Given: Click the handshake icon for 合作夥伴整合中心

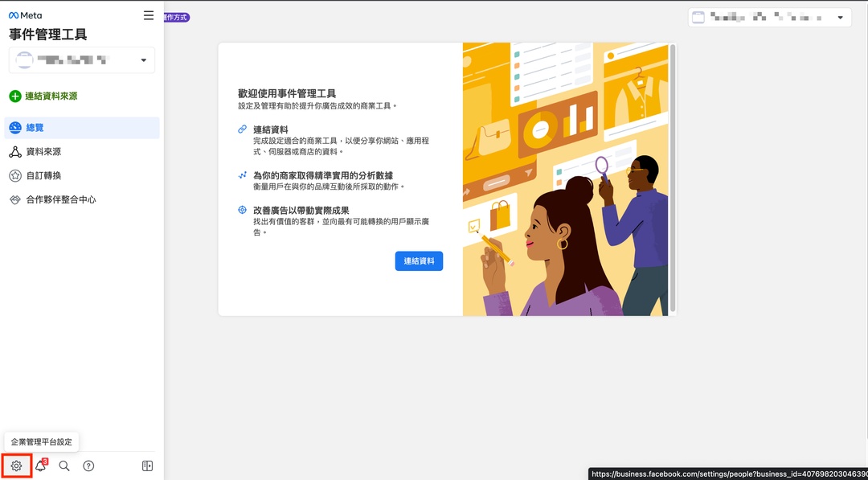Looking at the screenshot, I should pos(15,199).
